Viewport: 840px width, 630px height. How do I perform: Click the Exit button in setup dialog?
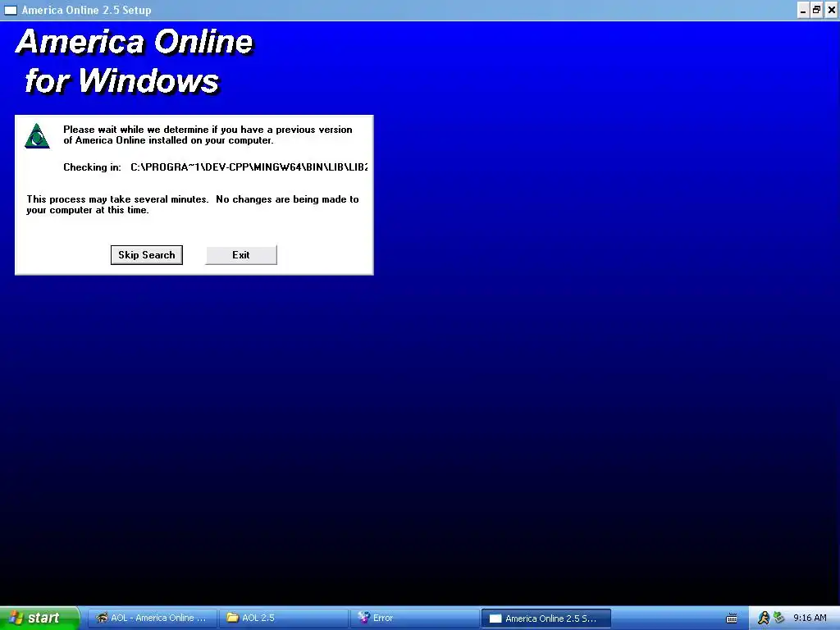pyautogui.click(x=241, y=255)
